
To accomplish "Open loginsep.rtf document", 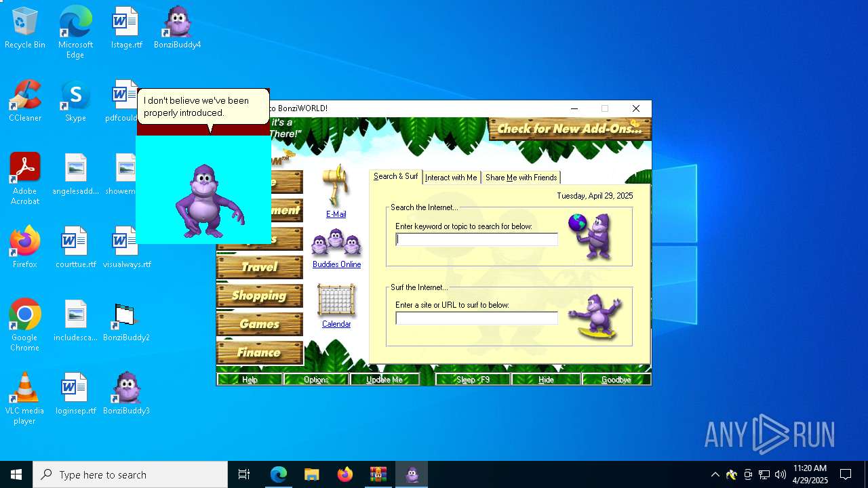I will 75,394.
